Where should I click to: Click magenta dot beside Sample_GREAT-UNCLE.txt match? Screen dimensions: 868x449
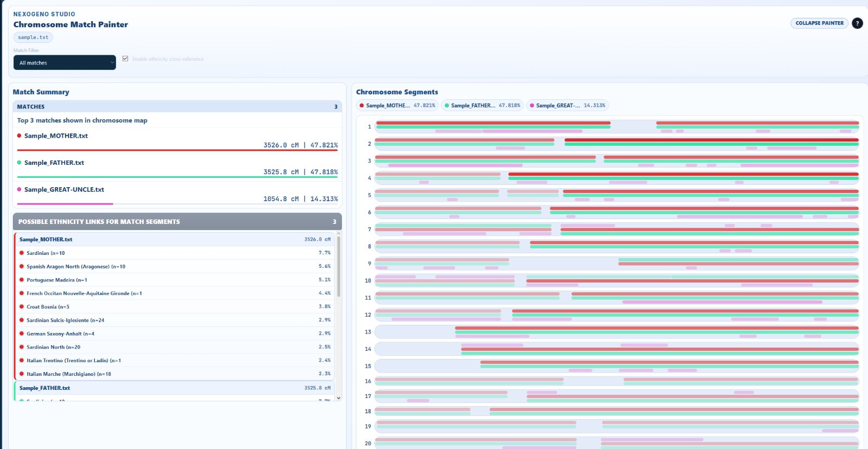[20, 190]
